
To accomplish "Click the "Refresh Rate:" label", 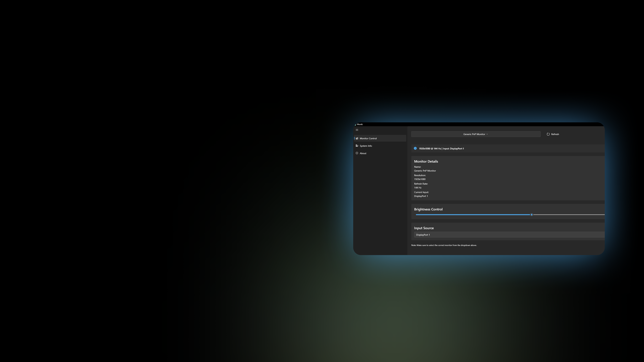I will pyautogui.click(x=421, y=184).
